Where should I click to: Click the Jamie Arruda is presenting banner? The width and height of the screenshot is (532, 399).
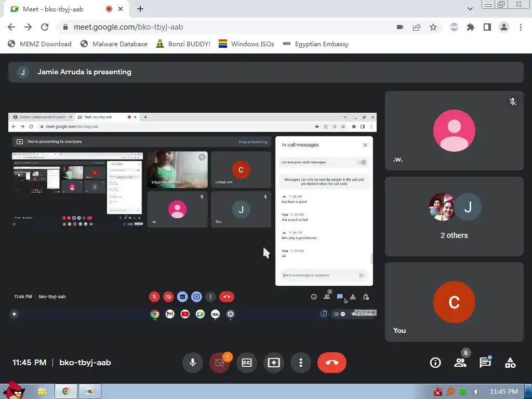pyautogui.click(x=265, y=72)
